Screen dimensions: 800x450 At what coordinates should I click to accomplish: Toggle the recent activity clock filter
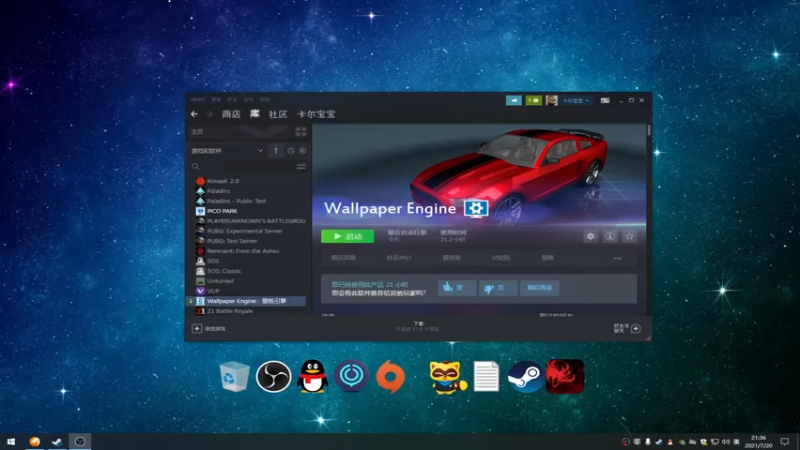290,151
